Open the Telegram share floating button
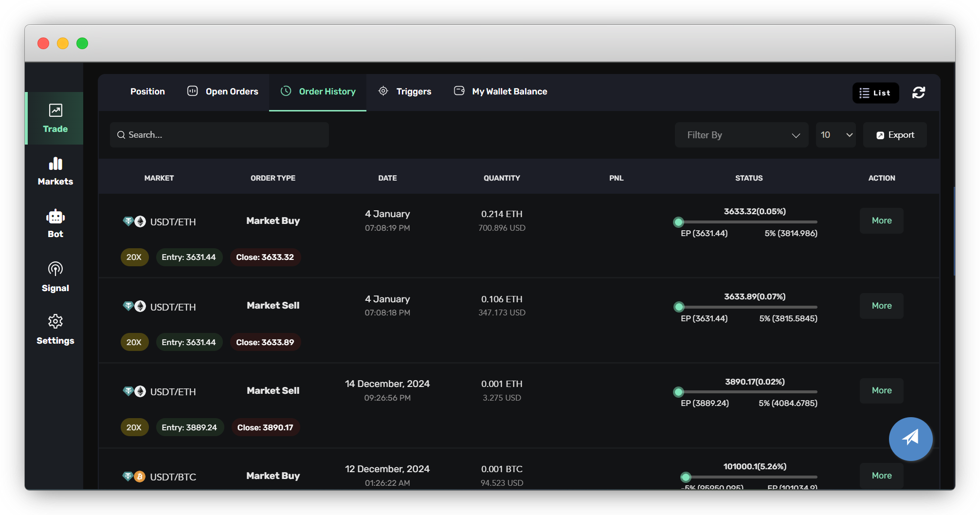Image resolution: width=980 pixels, height=515 pixels. 910,439
